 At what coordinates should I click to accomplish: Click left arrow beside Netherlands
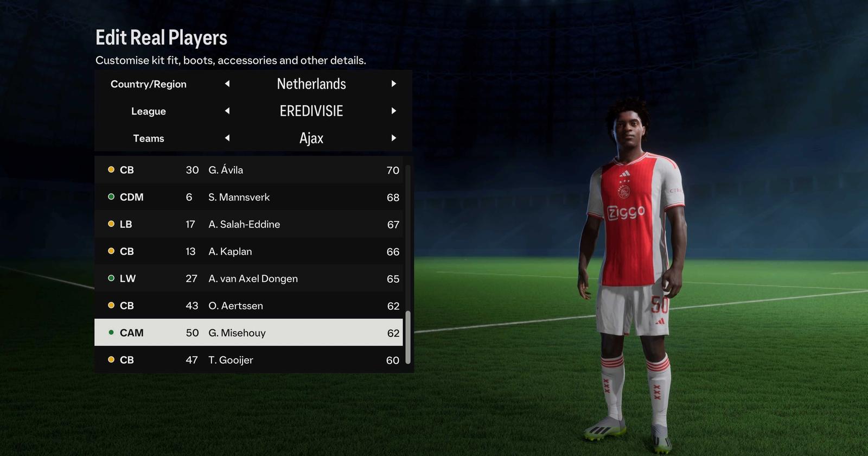click(x=227, y=84)
